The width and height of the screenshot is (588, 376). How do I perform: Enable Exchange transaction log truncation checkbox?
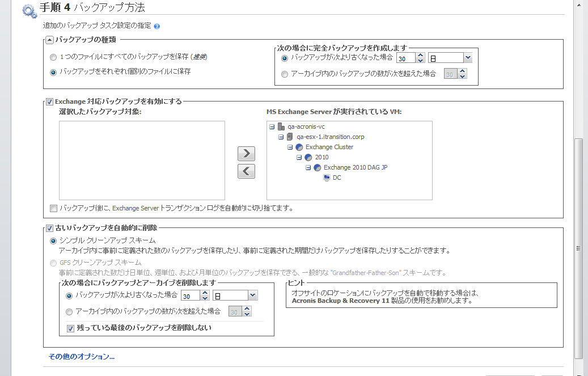(x=53, y=208)
